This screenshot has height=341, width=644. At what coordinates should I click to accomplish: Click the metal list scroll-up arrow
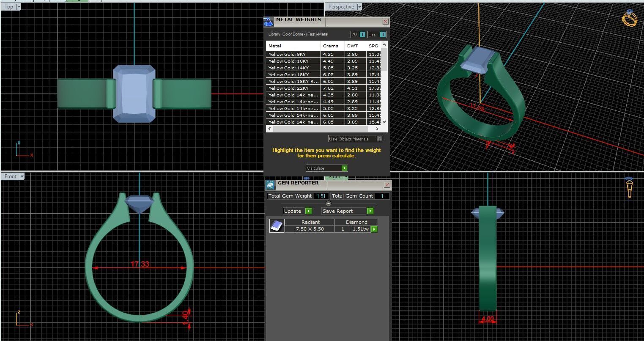coord(384,44)
